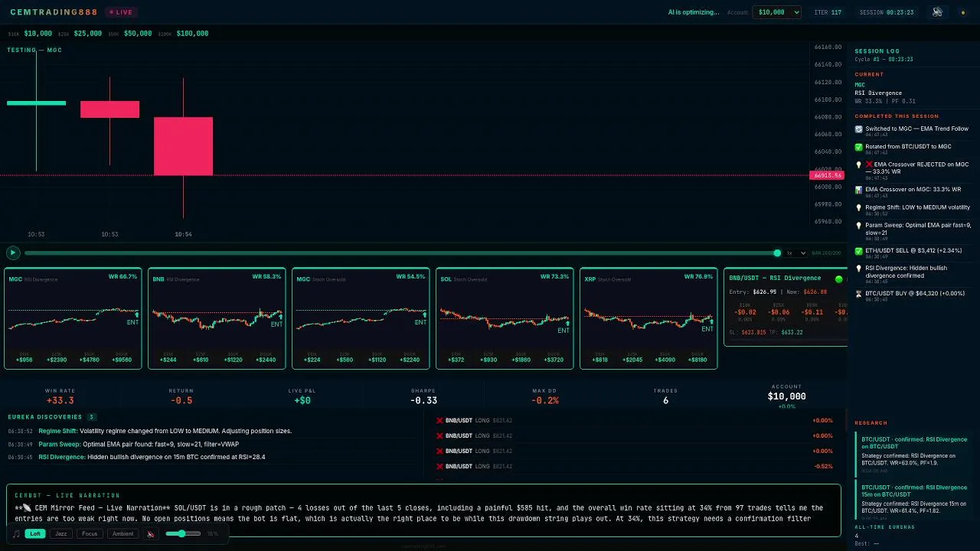The height and width of the screenshot is (551, 980).
Task: Click the red current price label on chart axis
Action: (827, 175)
